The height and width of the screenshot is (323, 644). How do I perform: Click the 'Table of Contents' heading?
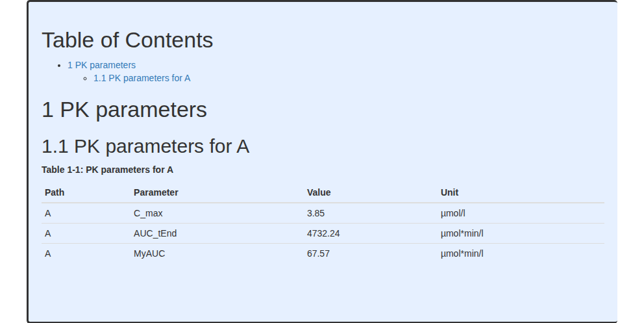(x=127, y=40)
